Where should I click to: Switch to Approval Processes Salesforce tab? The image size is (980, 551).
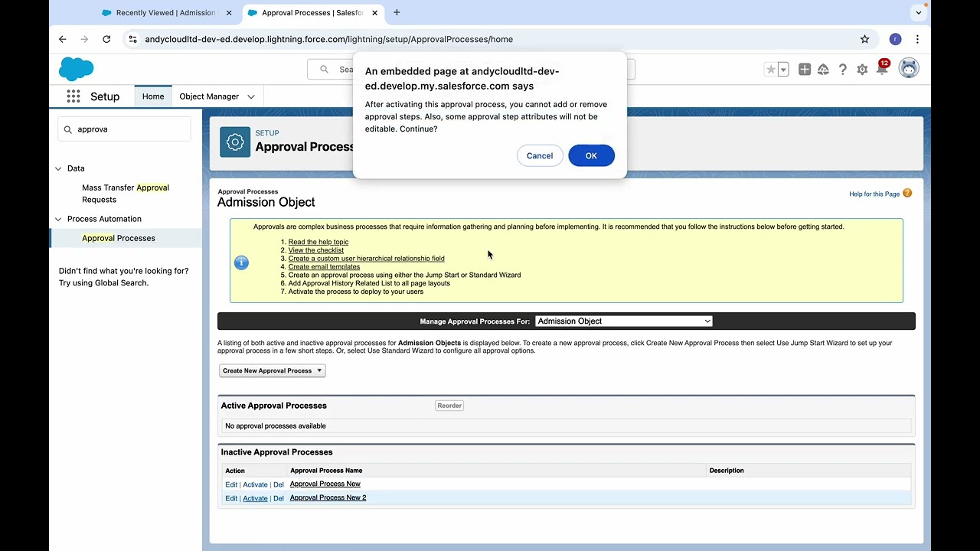click(x=313, y=13)
